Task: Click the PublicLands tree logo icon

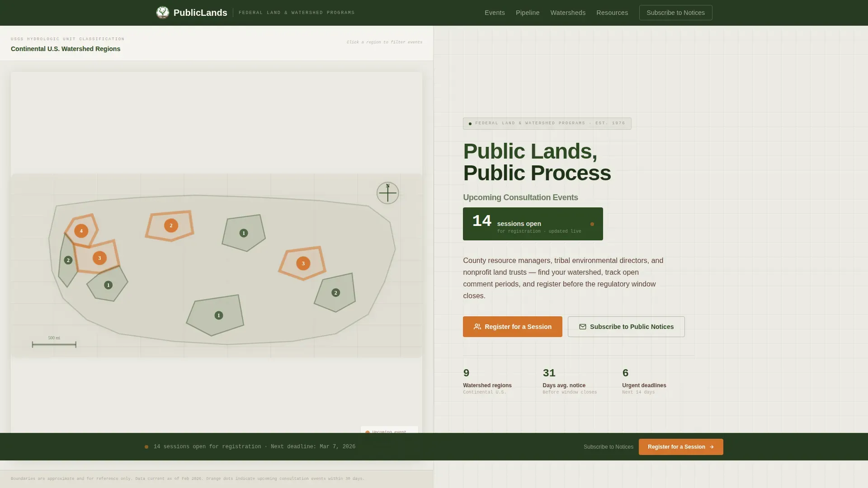Action: coord(163,13)
